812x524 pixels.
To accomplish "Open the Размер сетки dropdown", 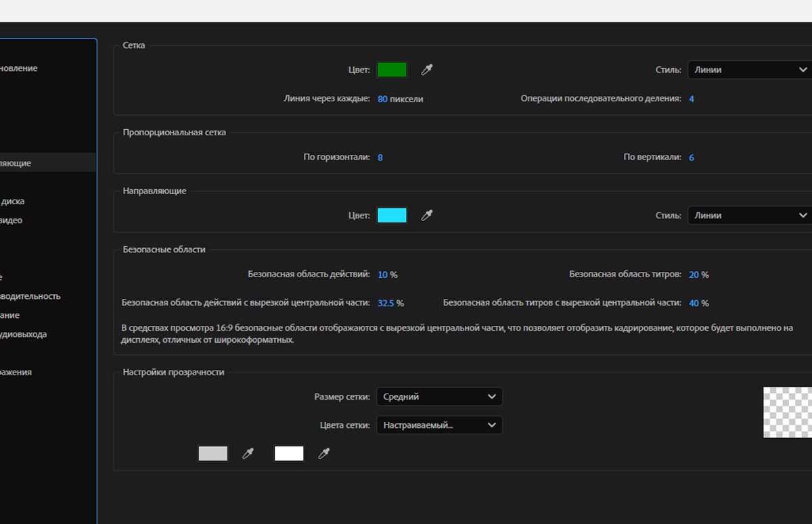I will tap(440, 397).
